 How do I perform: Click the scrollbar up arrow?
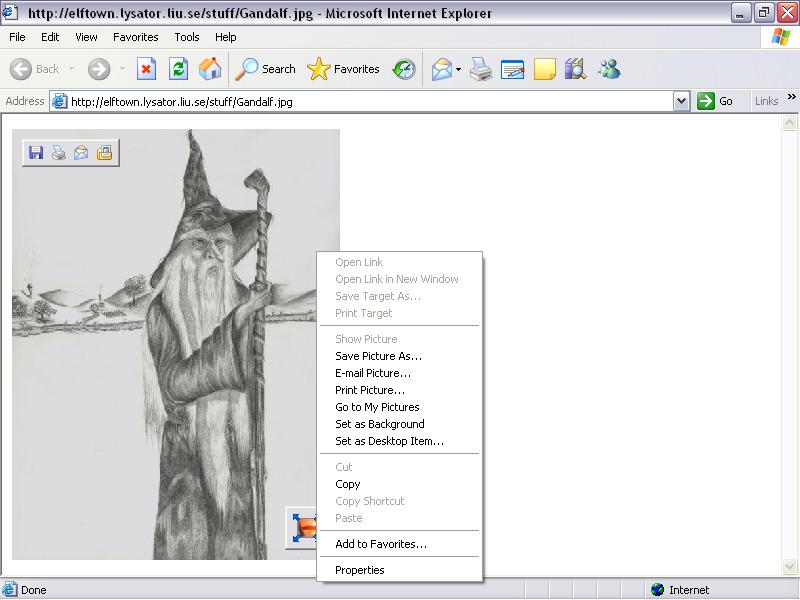(789, 122)
